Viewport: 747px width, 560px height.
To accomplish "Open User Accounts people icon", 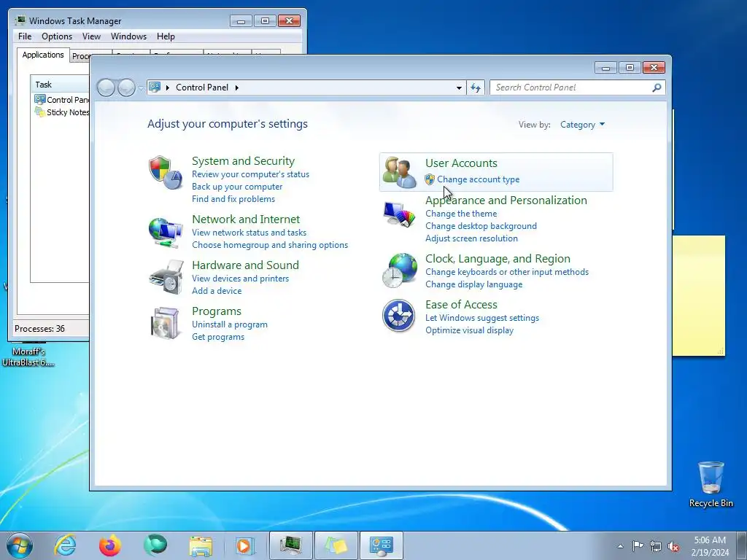I will point(399,172).
